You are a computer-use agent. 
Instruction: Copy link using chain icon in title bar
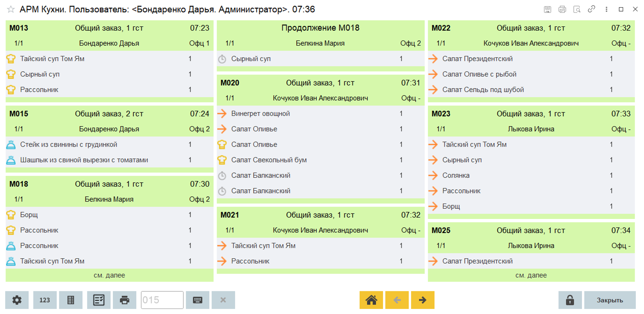tap(591, 9)
